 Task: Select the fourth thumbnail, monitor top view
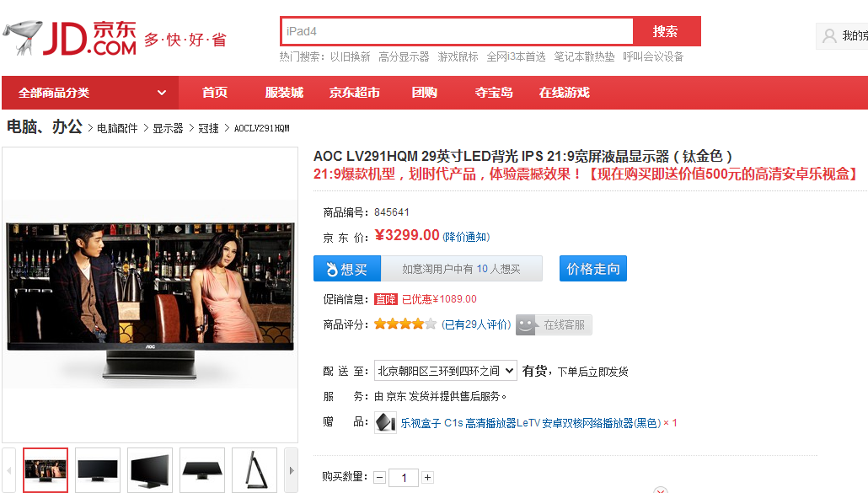[202, 470]
